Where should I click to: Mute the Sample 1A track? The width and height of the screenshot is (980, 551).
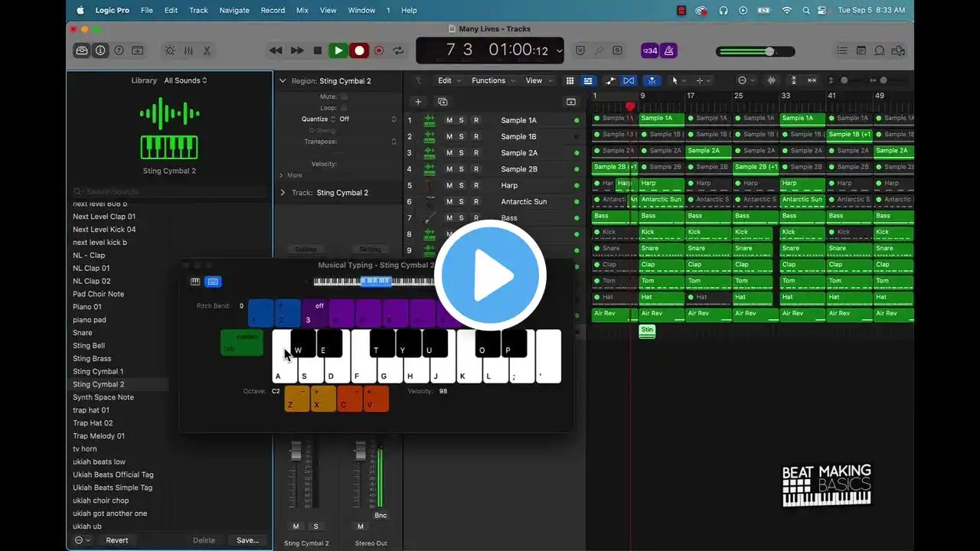449,120
